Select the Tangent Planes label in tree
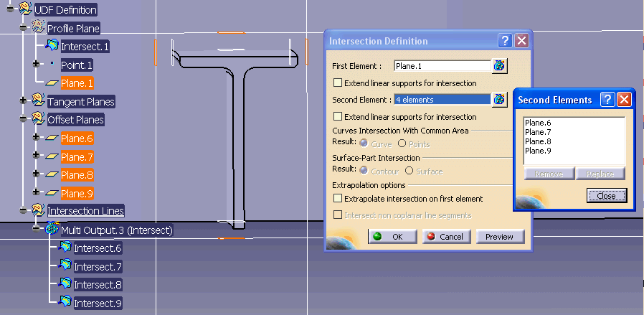This screenshot has height=315, width=644. pos(81,101)
